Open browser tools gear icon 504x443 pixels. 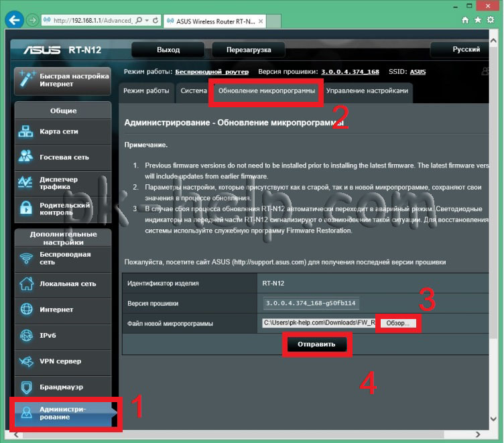491,20
